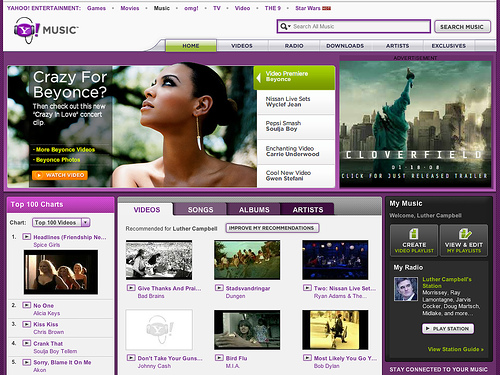Click video icon beside Don't Take Your Guns
The height and width of the screenshot is (375, 500).
pos(131,358)
